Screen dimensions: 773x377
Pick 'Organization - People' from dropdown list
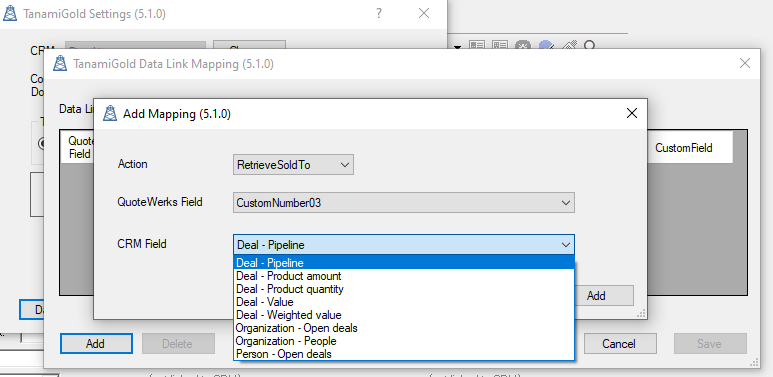click(404, 341)
